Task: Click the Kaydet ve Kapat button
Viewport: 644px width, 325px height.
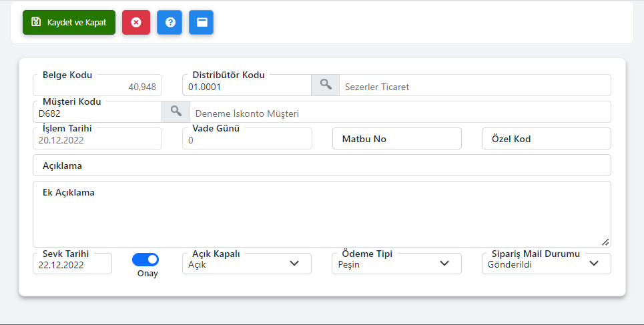Action: 69,22
